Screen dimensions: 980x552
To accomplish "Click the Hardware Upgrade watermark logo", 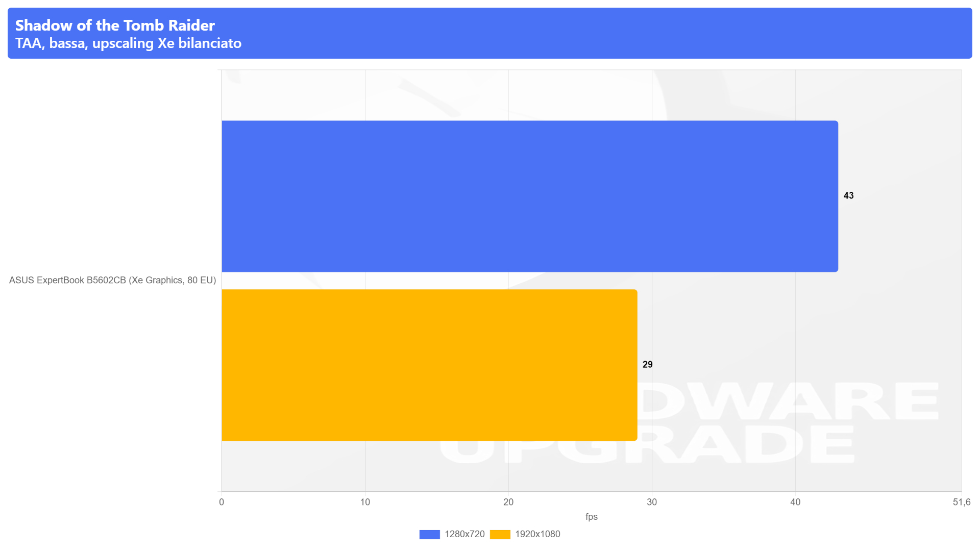I will point(689,422).
